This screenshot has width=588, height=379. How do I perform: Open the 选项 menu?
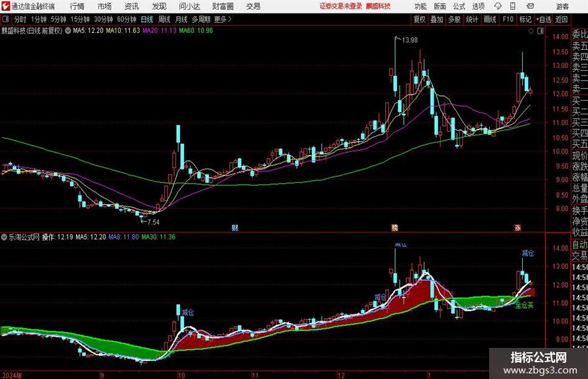click(478, 6)
